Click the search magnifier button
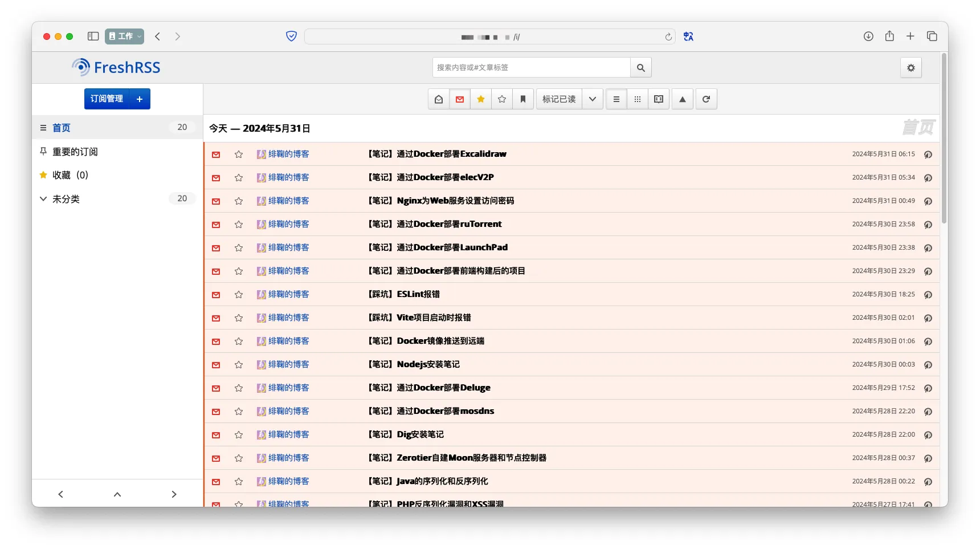 click(x=641, y=68)
